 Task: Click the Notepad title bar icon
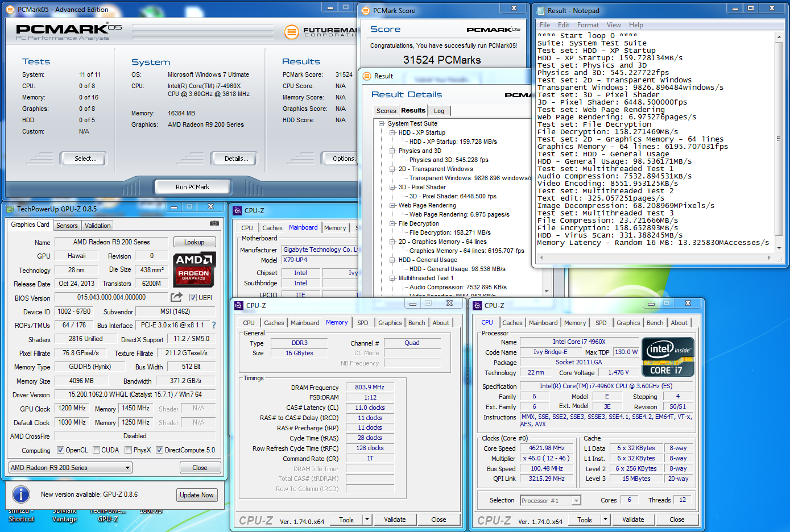point(540,10)
